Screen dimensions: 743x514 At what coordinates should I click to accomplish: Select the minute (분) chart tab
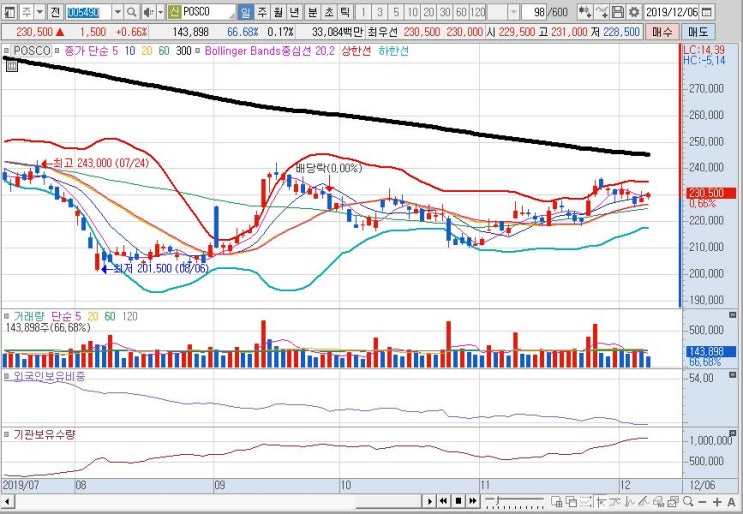point(312,12)
